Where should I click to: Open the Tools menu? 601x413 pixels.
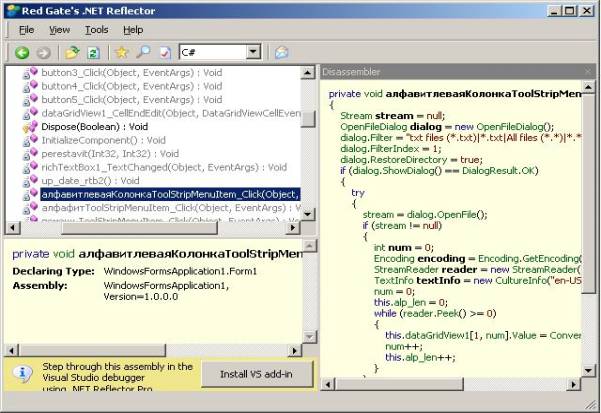coord(97,30)
